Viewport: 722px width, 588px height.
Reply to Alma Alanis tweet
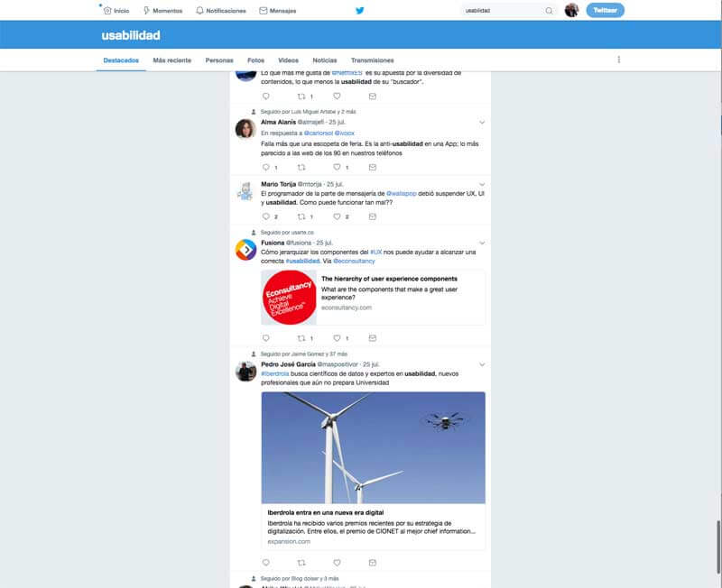[265, 167]
